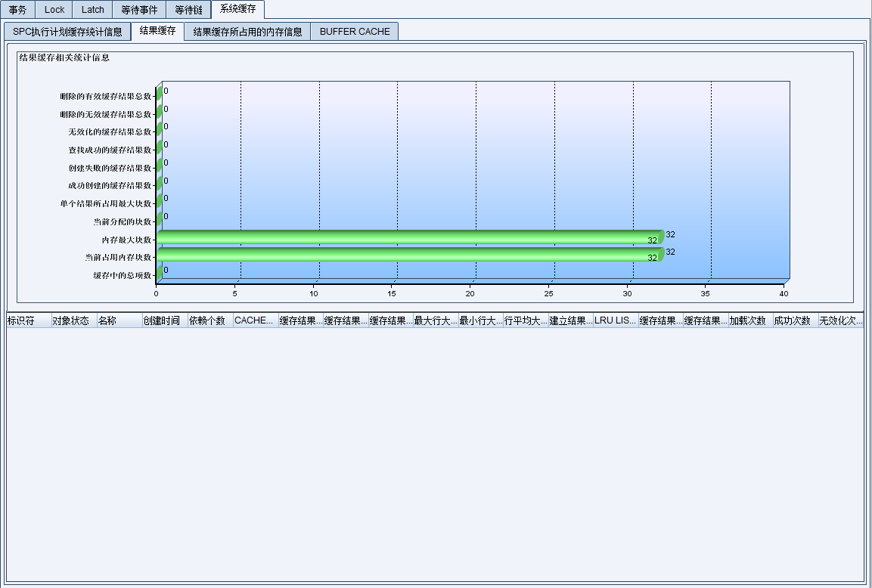Screen dimensions: 872x588
Task: Click the LRU LIS... column header
Action: click(616, 320)
